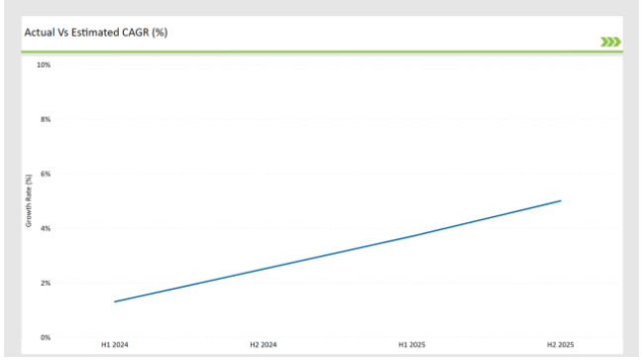Screen dimensions: 644x362
Task: Click the blue line's end point at H2 2025
Action: click(561, 200)
